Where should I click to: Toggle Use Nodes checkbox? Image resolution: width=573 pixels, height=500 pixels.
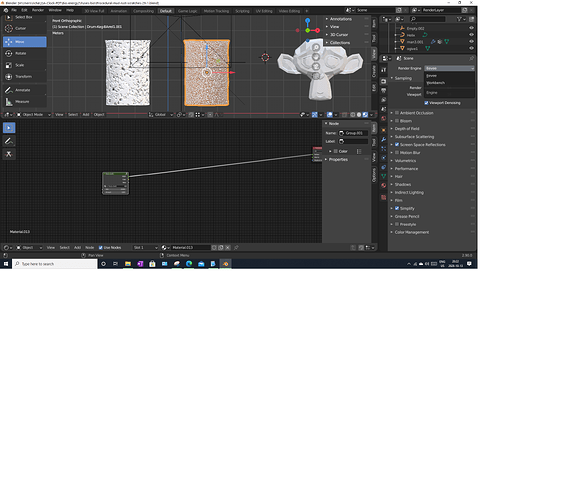click(x=100, y=248)
